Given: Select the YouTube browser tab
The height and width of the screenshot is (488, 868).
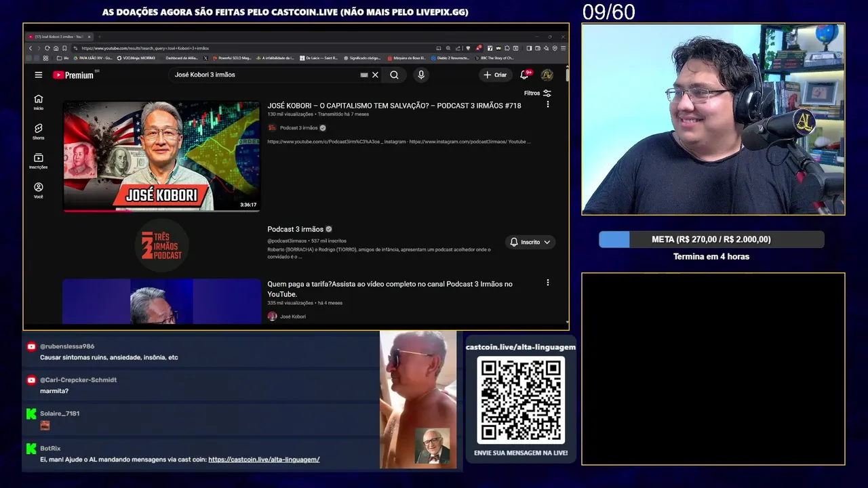Looking at the screenshot, I should [58, 37].
